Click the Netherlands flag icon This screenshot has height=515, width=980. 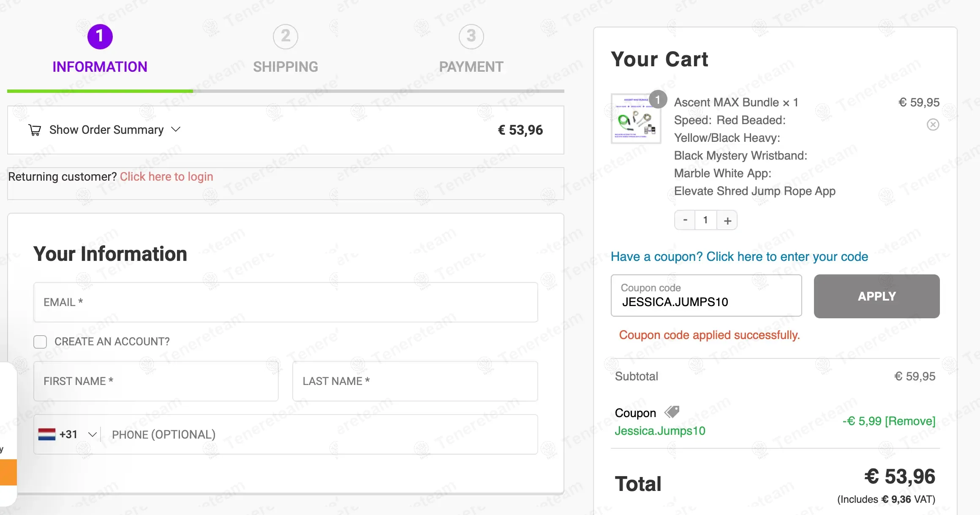click(x=46, y=434)
